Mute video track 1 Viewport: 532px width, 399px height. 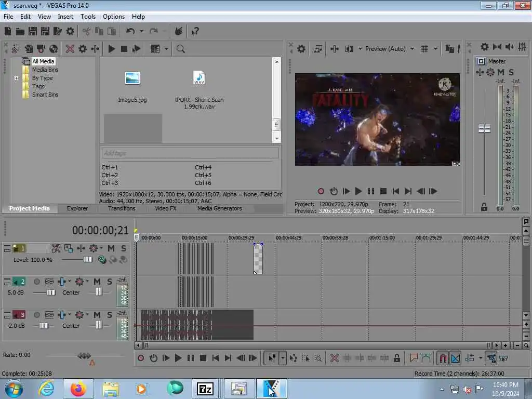click(x=111, y=248)
